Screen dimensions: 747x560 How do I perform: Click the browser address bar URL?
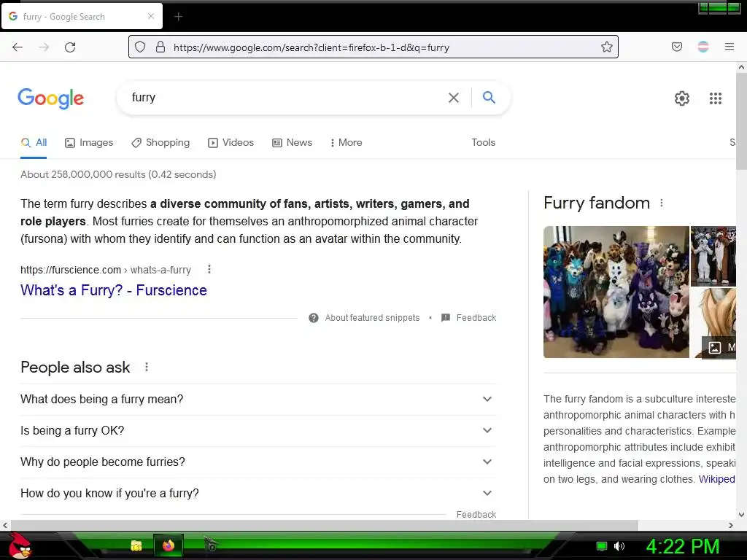(x=311, y=47)
